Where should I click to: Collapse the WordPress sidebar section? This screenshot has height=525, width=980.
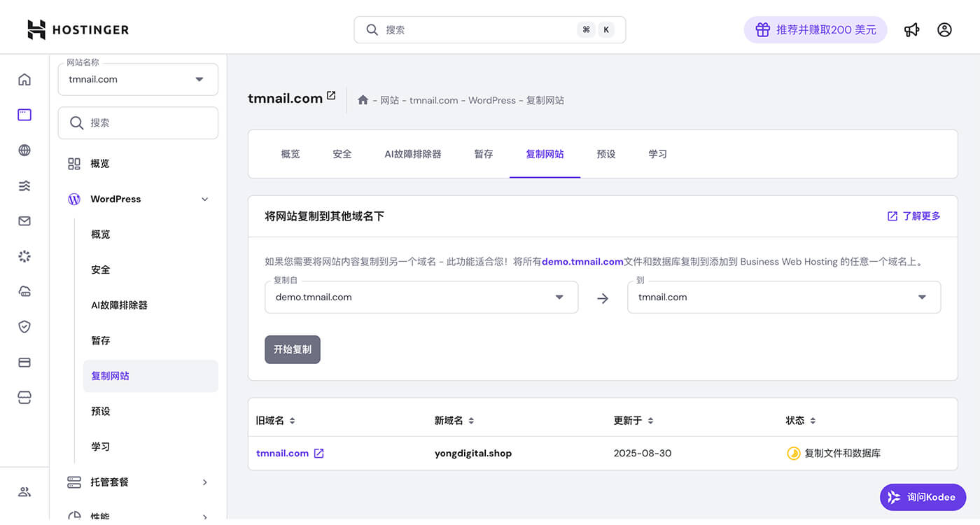click(x=205, y=199)
